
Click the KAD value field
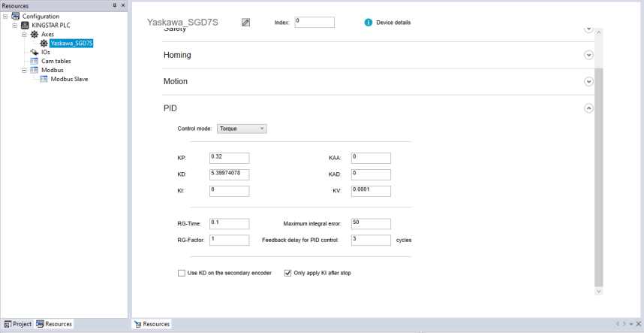click(x=371, y=174)
